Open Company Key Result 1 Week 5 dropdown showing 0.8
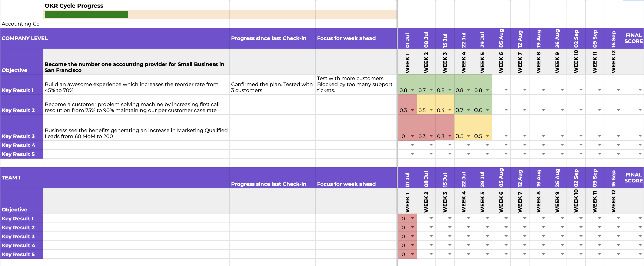 (487, 90)
